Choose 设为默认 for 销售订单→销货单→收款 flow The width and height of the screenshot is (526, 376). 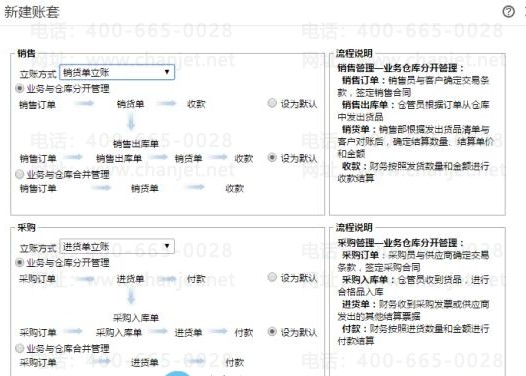(272, 103)
